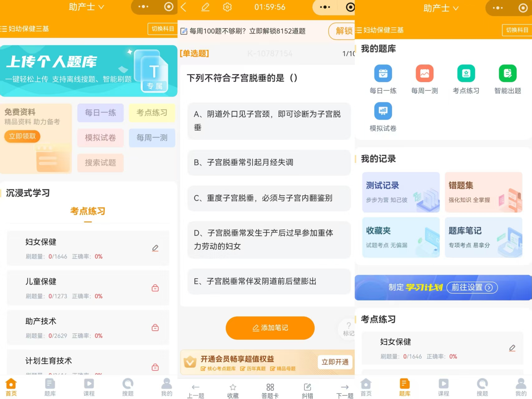Open the 答题卡 answer sheet
Screen dimensions: 532x399
tap(270, 391)
